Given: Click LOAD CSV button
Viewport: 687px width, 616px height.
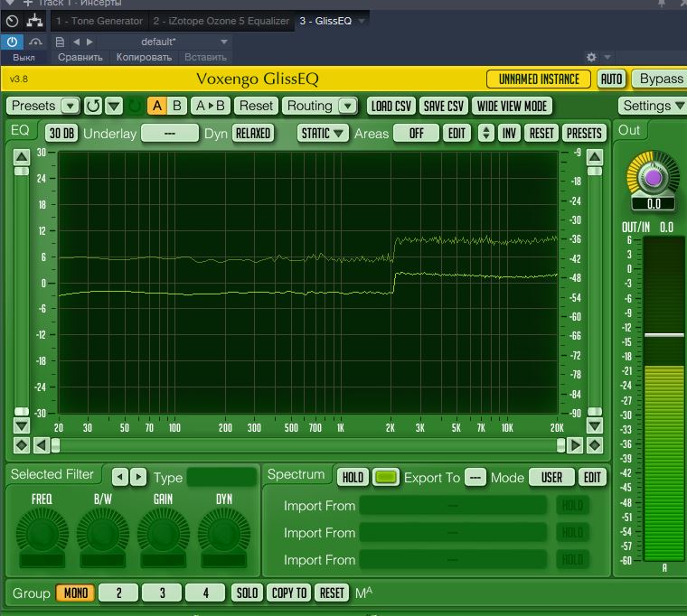Looking at the screenshot, I should (391, 106).
